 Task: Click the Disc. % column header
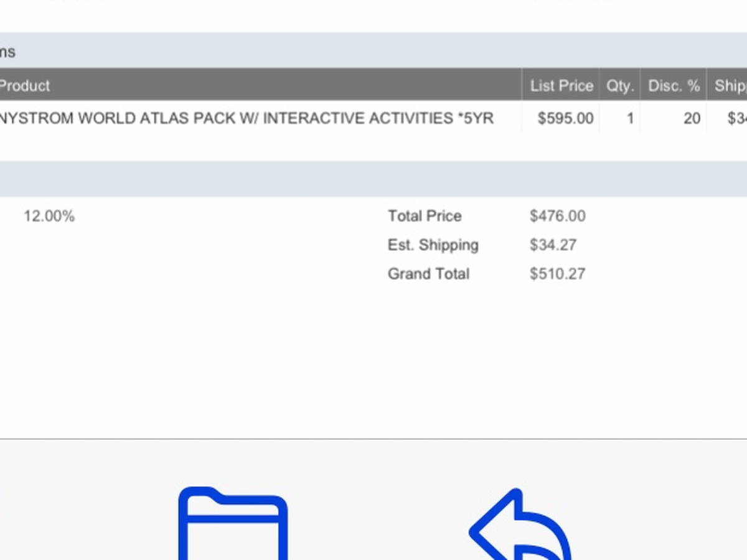click(674, 86)
